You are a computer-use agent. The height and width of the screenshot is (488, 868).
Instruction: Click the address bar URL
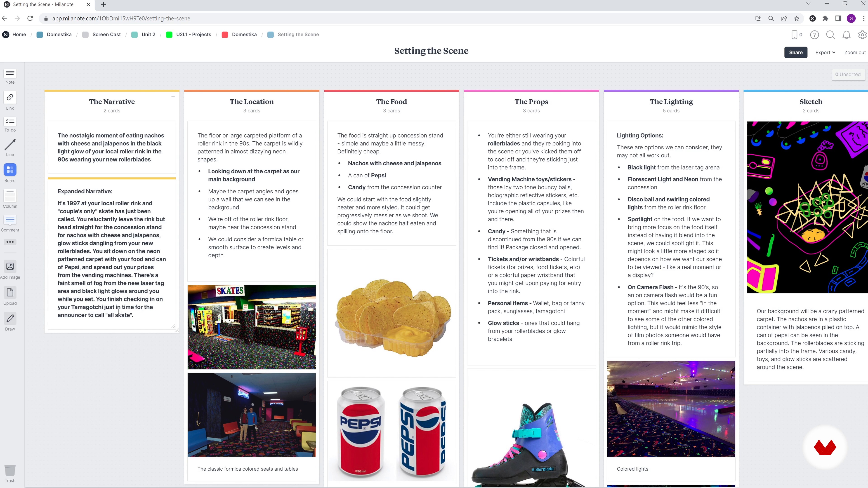[121, 19]
